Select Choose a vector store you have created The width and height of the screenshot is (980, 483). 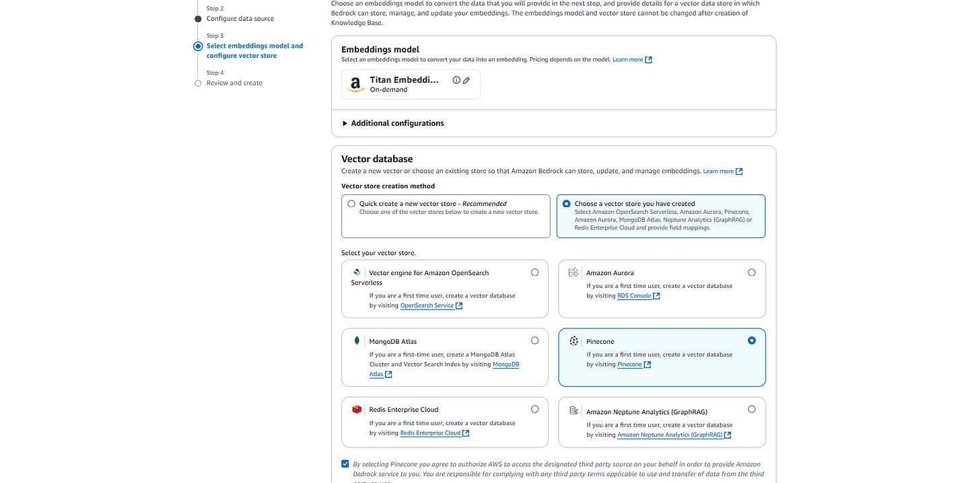(x=566, y=204)
